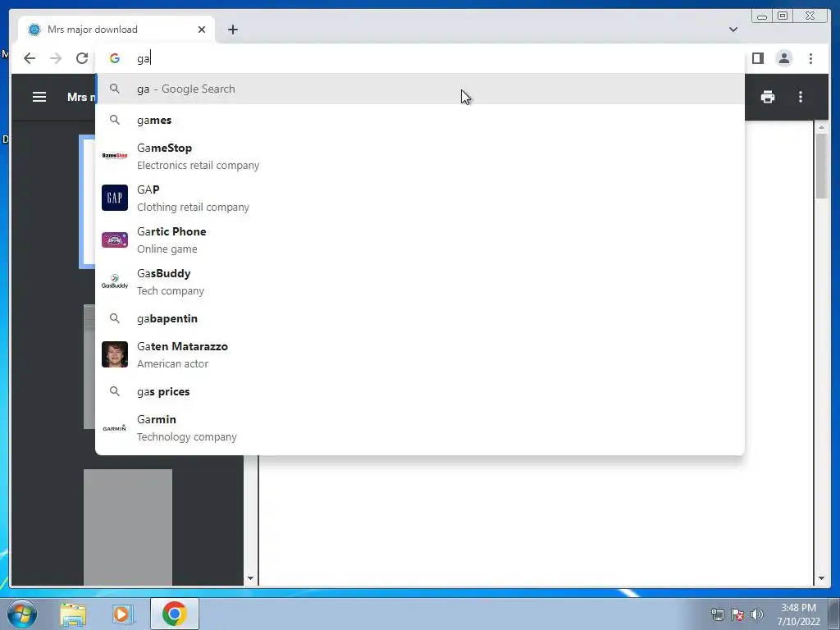The width and height of the screenshot is (840, 630).
Task: Click the Garmin logo icon
Action: click(115, 428)
